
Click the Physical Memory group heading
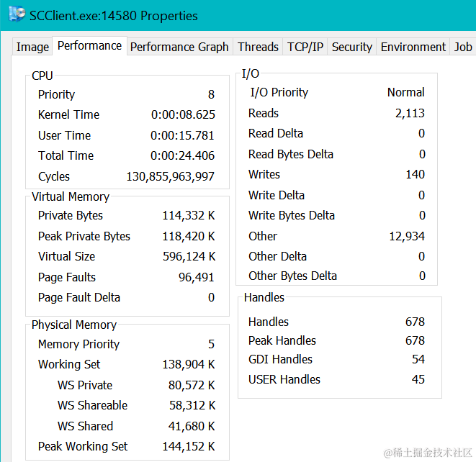click(74, 325)
